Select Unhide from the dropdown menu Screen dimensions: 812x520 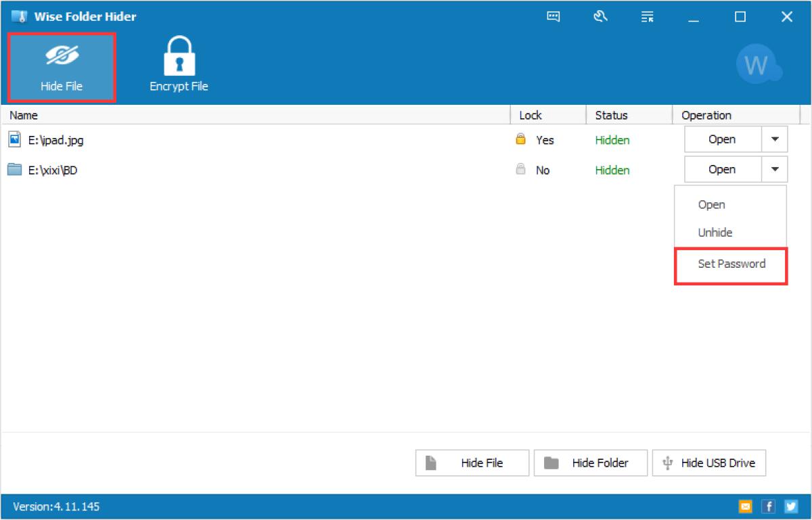pyautogui.click(x=715, y=233)
